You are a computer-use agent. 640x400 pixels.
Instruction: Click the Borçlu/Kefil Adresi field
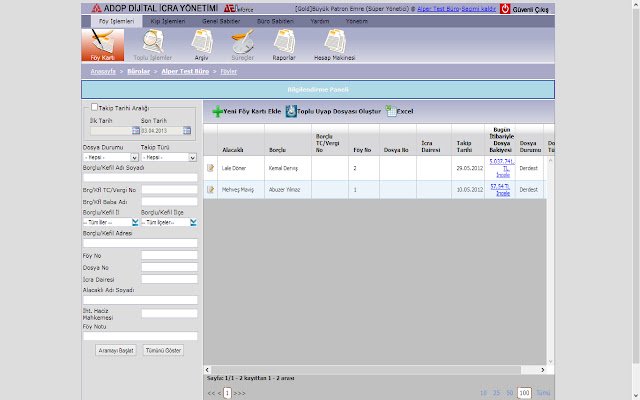click(x=140, y=243)
